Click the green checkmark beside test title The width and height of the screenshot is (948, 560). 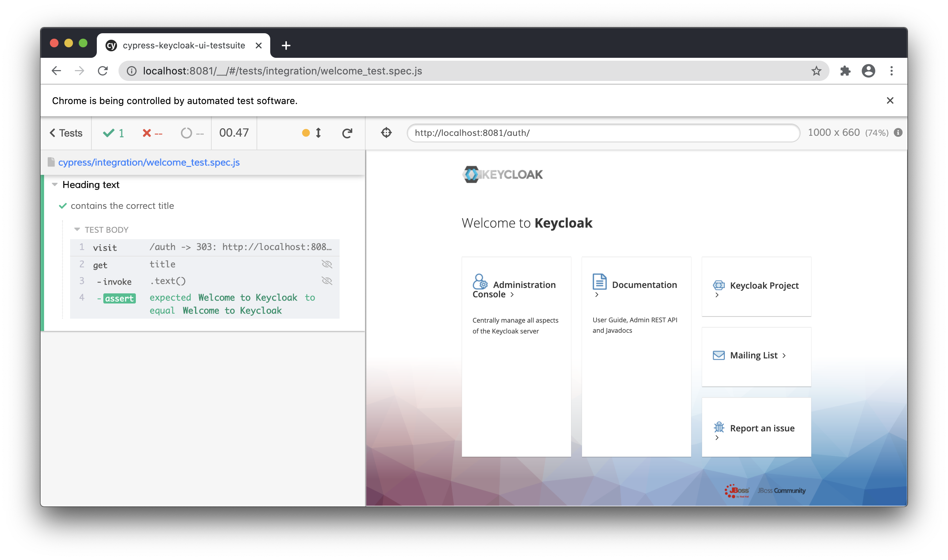pos(63,206)
